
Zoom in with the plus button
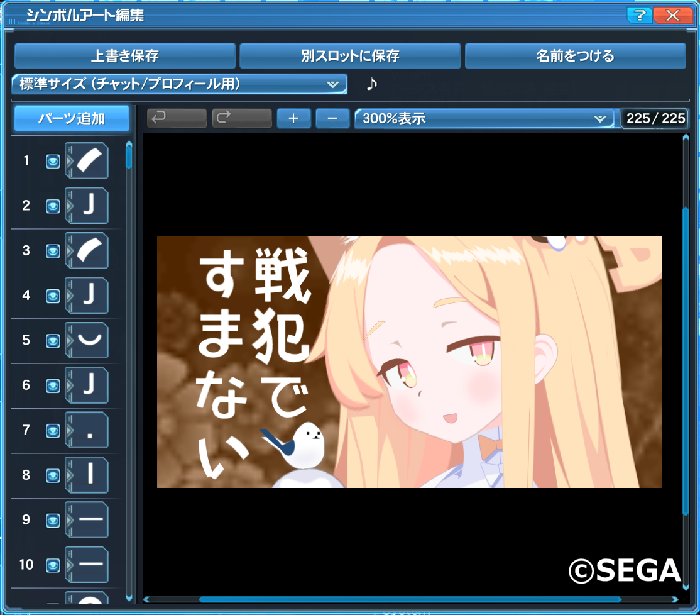click(293, 118)
